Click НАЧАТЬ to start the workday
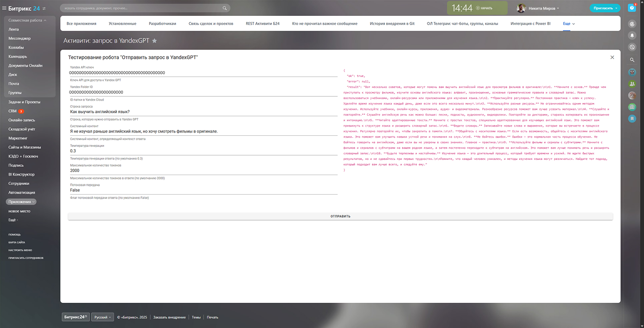The image size is (644, 328). [x=486, y=8]
